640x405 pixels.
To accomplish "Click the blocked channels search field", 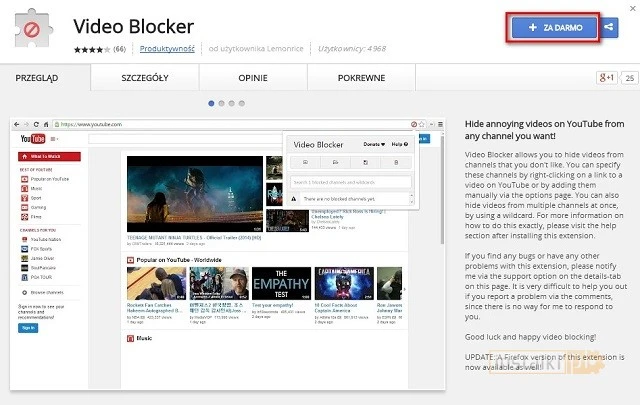I will [351, 182].
